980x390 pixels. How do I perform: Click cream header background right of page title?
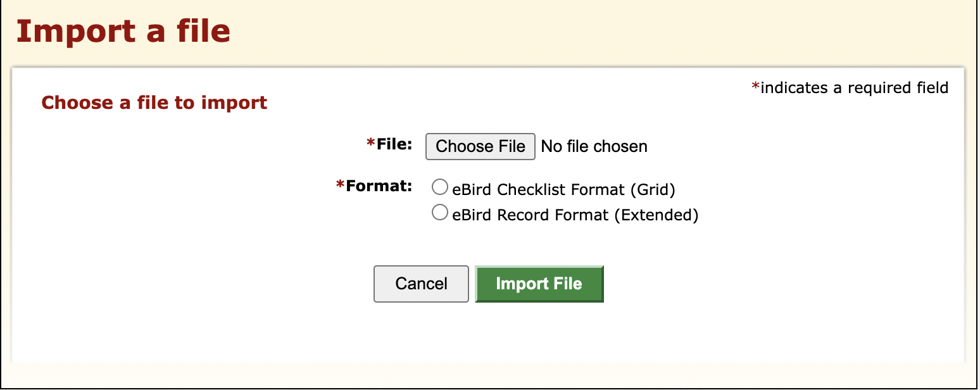570,32
